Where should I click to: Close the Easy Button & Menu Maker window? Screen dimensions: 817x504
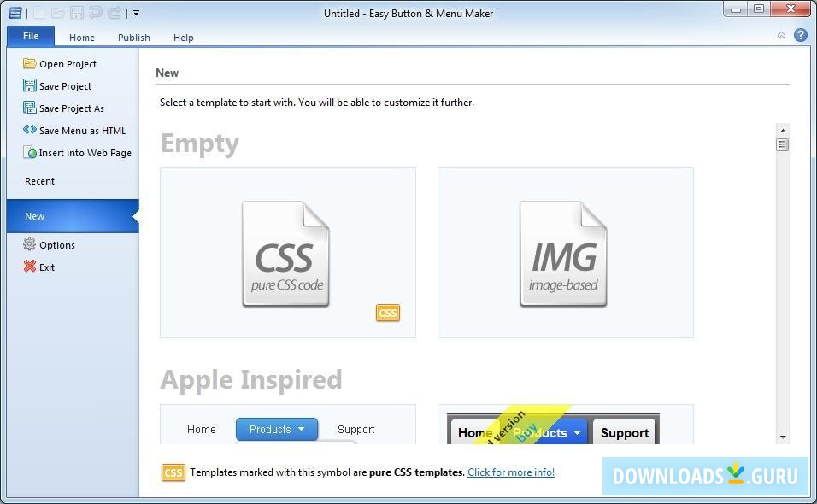tap(790, 9)
